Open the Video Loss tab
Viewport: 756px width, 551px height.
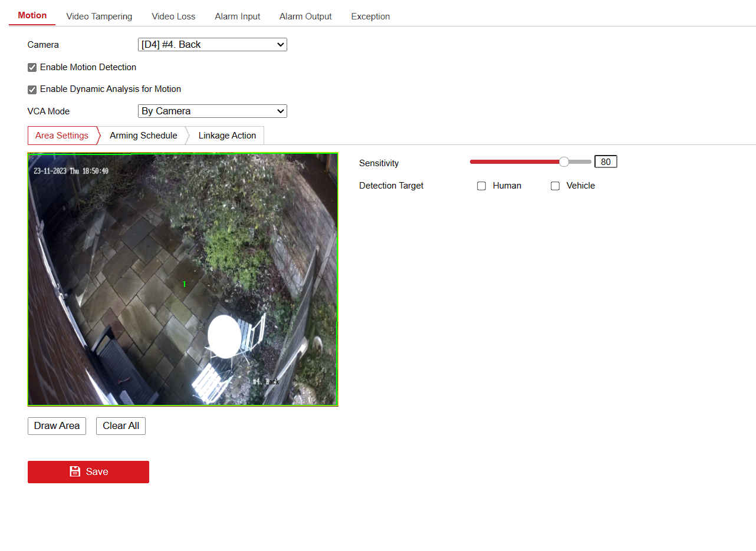pos(173,17)
